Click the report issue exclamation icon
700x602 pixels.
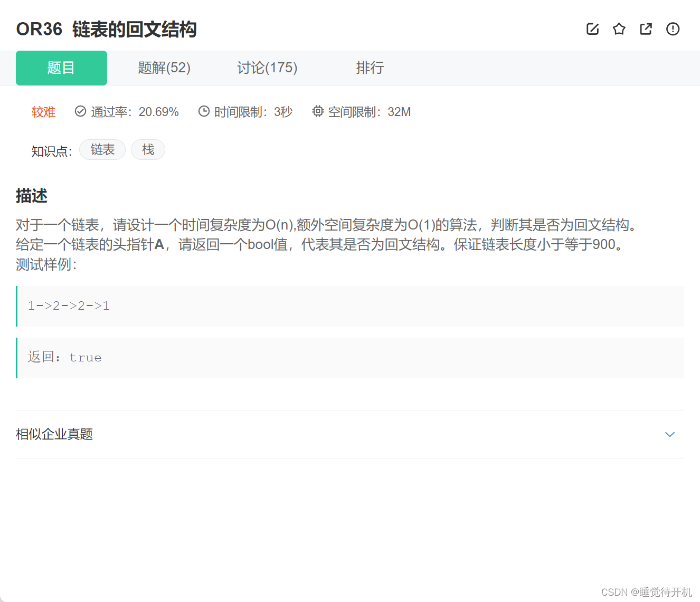click(x=673, y=29)
